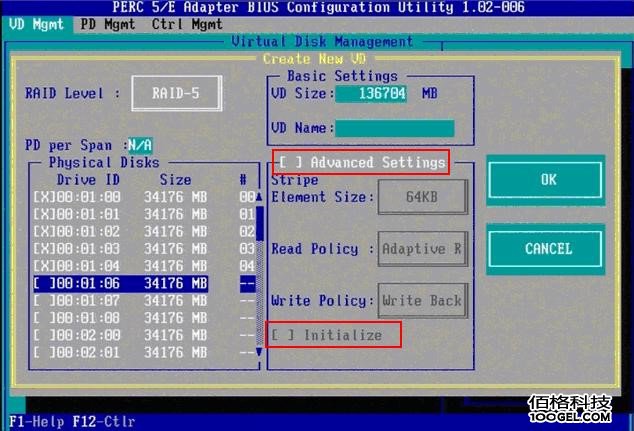
Task: Uncheck physical disk 00:01:01
Action: pos(44,214)
